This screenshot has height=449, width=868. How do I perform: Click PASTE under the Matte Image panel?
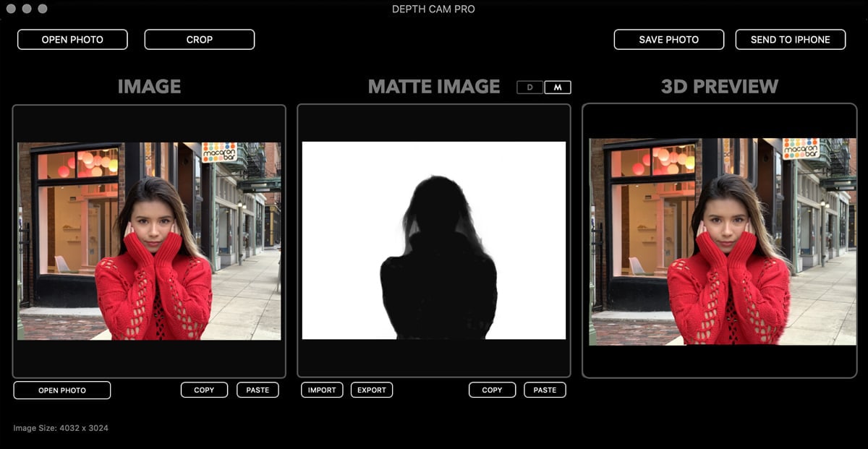(545, 390)
